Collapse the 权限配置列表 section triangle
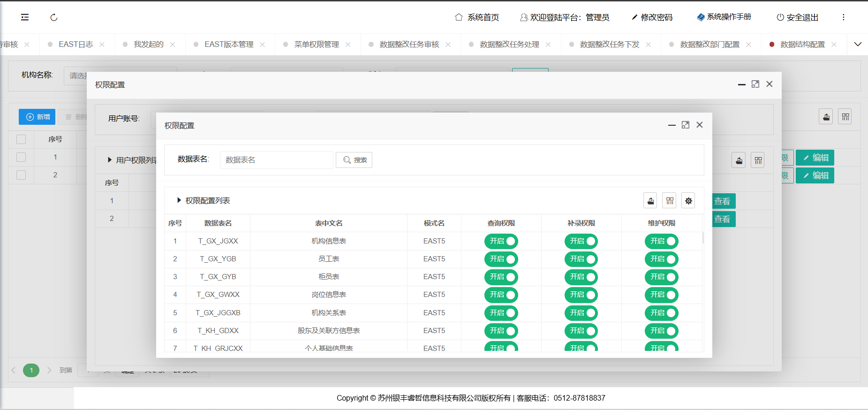 click(x=179, y=201)
